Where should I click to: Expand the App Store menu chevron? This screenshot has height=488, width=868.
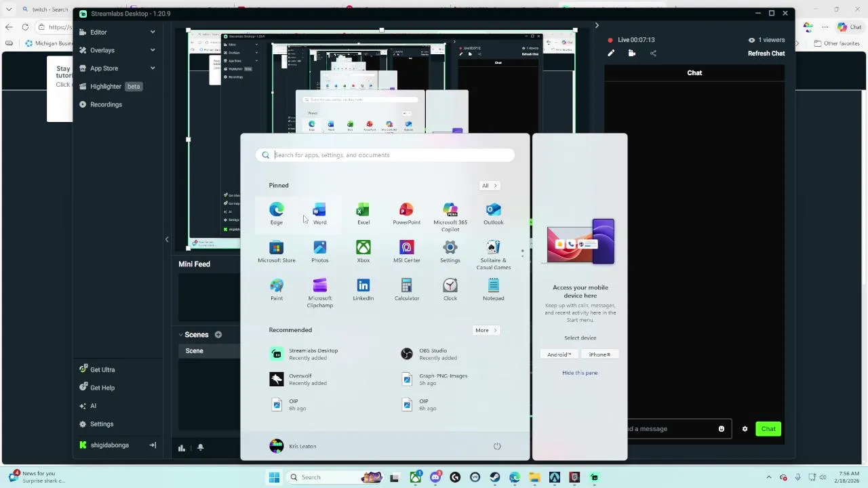point(153,68)
